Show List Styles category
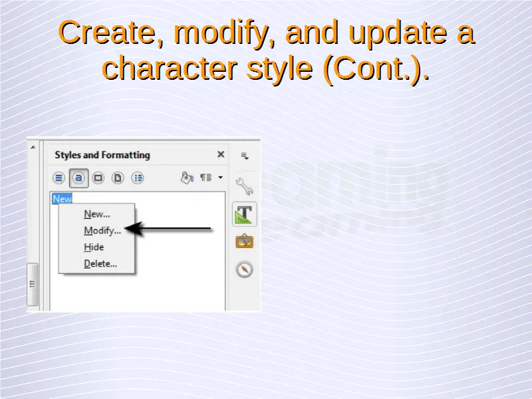The width and height of the screenshot is (532, 399). [138, 178]
